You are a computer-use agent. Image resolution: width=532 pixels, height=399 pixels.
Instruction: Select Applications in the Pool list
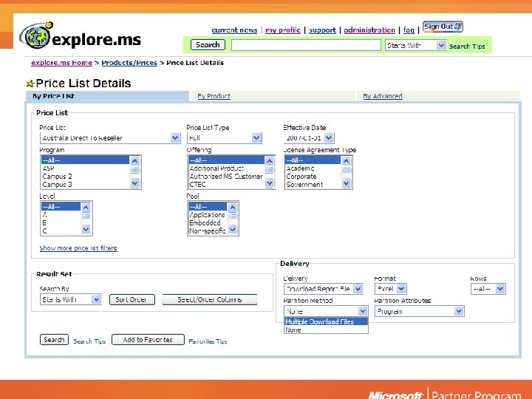208,215
